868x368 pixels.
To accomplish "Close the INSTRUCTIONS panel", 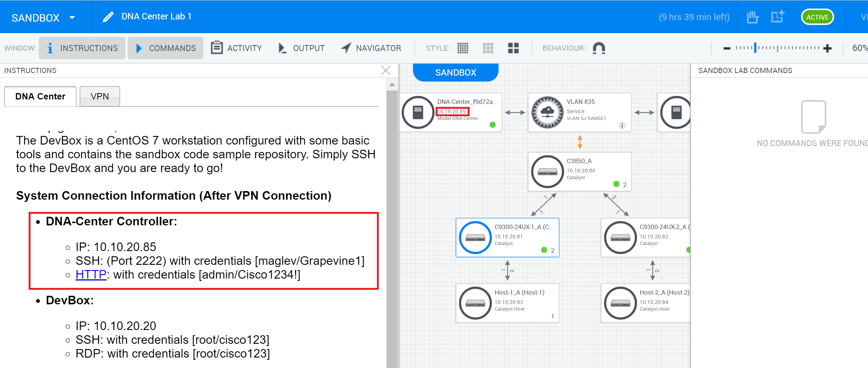I will [386, 70].
